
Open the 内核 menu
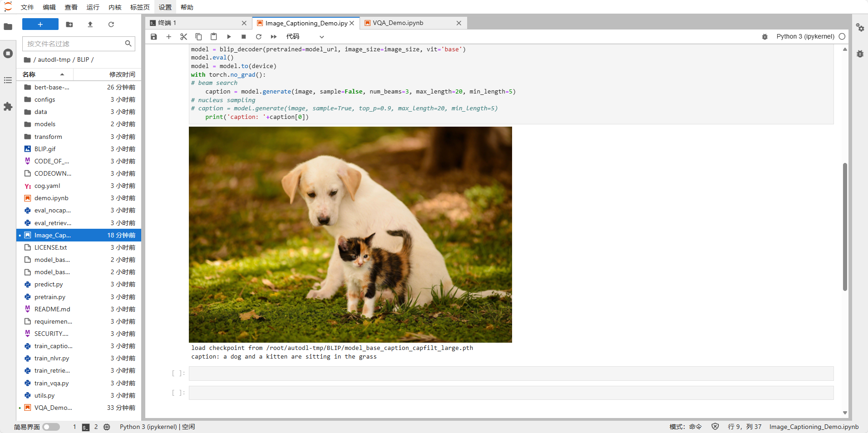(x=115, y=7)
